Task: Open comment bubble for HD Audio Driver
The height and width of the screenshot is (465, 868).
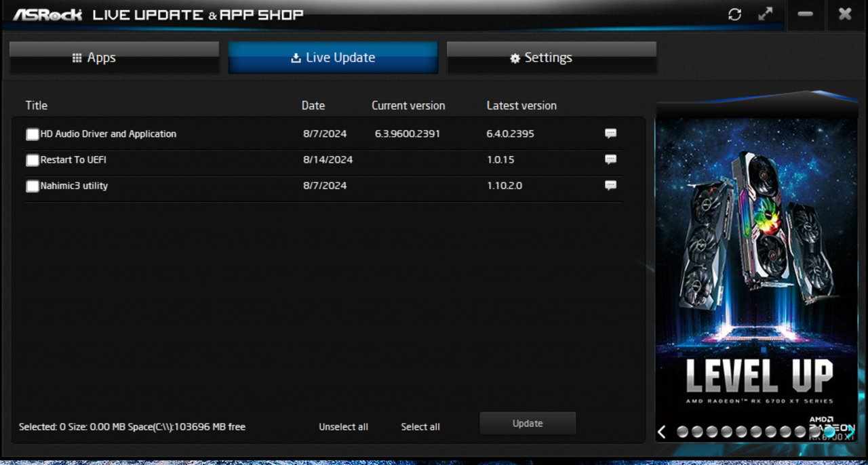Action: (x=610, y=134)
